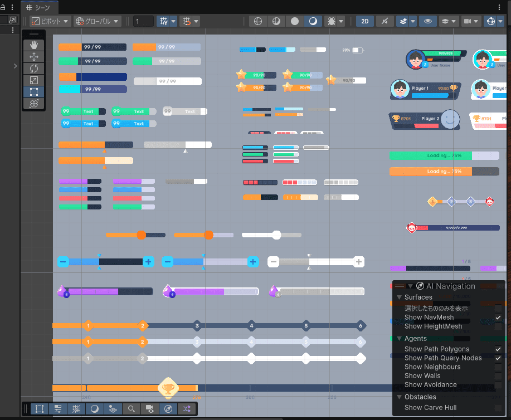
Task: Select the Move tool
Action: tap(33, 57)
